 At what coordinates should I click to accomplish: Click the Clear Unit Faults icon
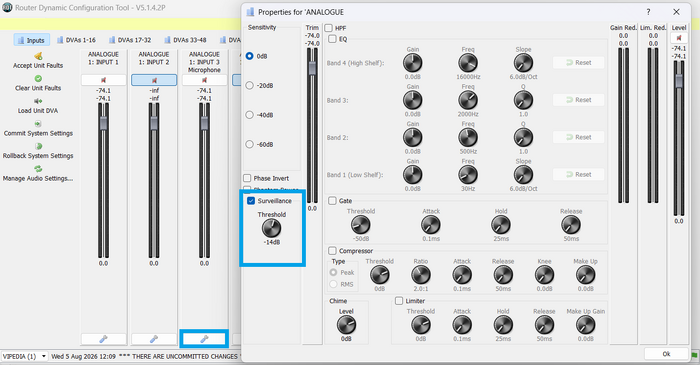point(38,79)
